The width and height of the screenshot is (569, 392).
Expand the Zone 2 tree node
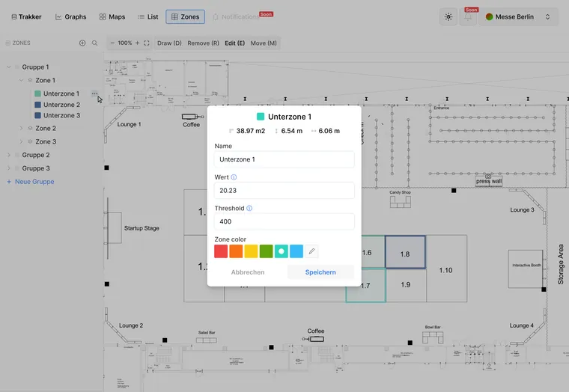click(21, 128)
